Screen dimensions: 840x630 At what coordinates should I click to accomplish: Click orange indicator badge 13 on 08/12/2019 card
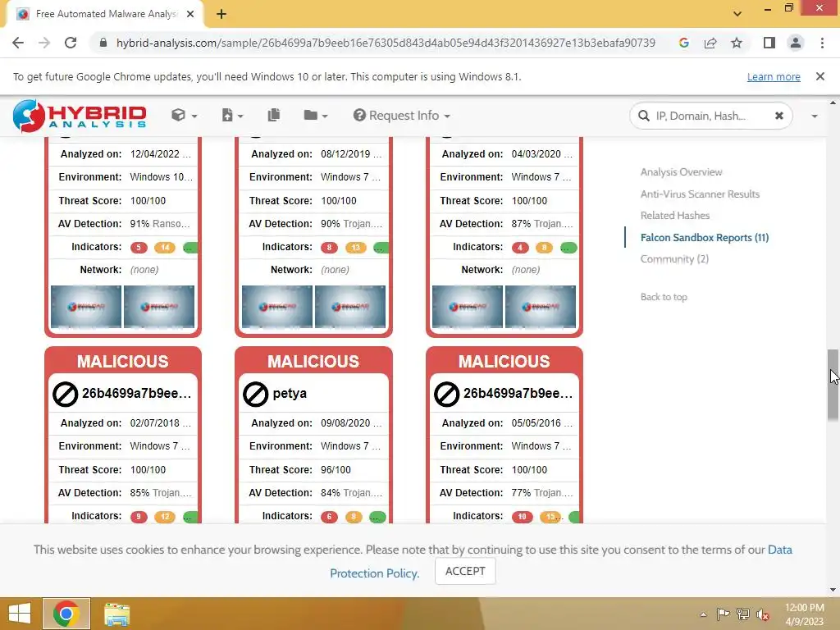356,248
